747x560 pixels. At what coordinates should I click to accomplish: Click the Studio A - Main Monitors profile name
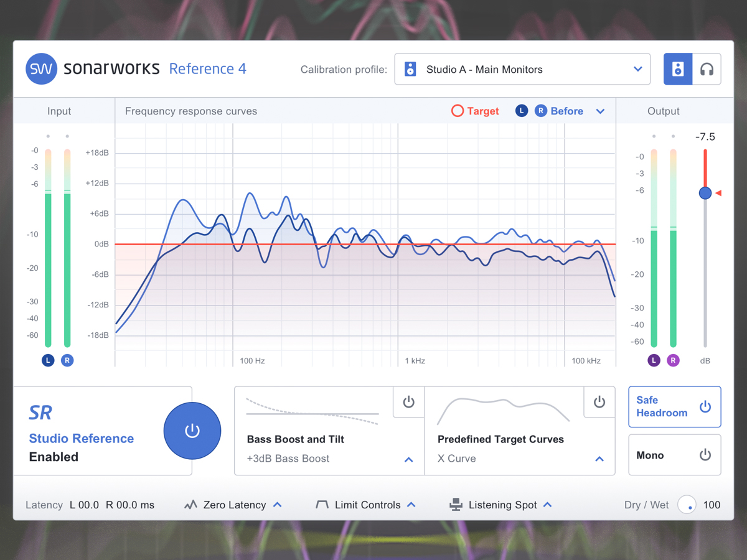point(484,69)
